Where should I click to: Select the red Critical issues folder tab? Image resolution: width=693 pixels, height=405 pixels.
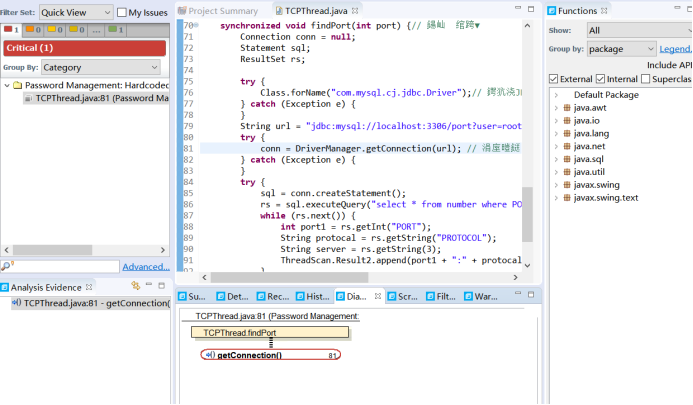(11, 30)
